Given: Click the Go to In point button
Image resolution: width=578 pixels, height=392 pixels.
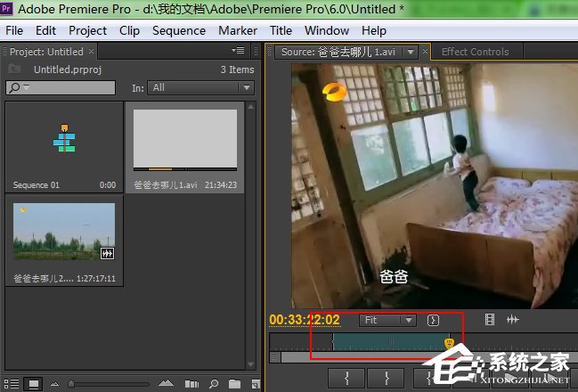Looking at the screenshot, I should [x=429, y=379].
